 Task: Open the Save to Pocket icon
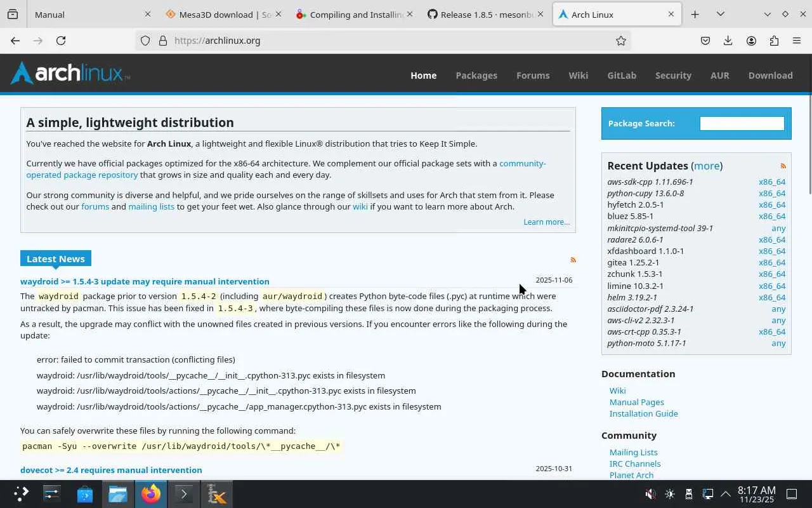(705, 41)
